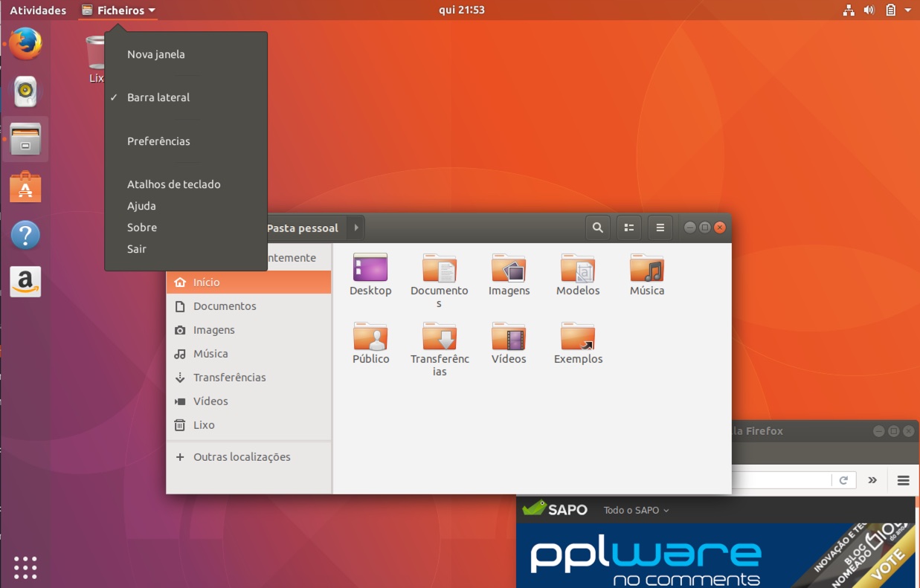
Task: Toggle list view icon in Files toolbar
Action: pyautogui.click(x=628, y=228)
